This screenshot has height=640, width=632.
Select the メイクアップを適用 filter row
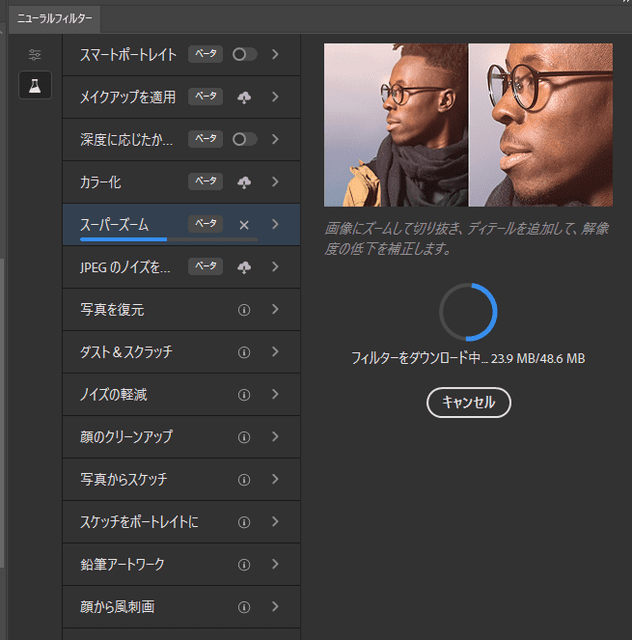click(181, 97)
